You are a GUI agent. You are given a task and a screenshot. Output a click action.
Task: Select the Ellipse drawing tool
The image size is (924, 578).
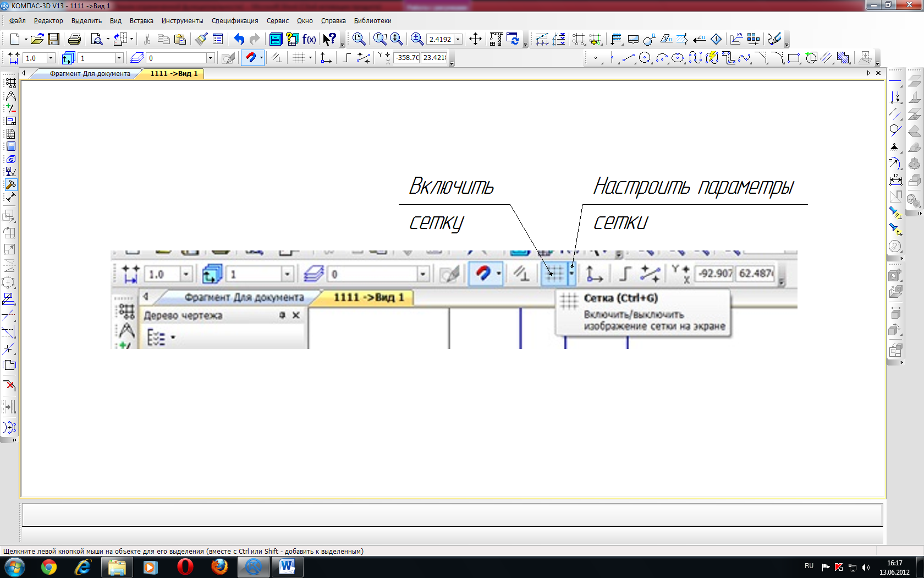pos(678,57)
